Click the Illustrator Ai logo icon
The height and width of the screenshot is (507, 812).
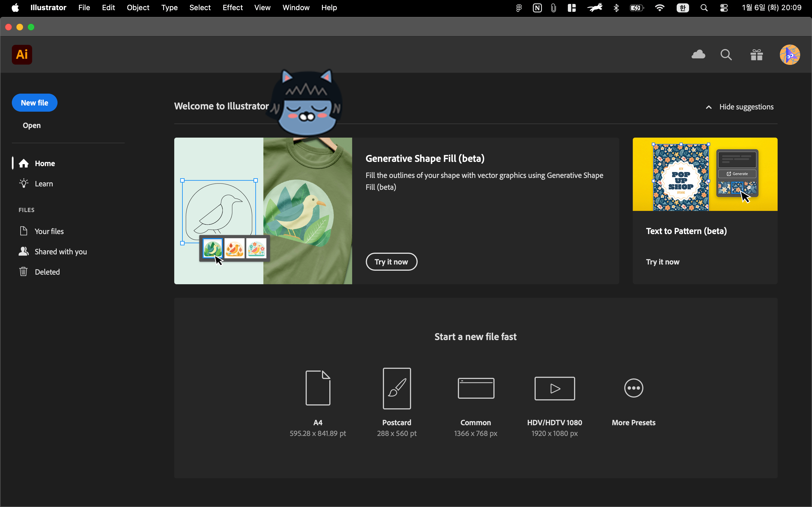pos(22,54)
